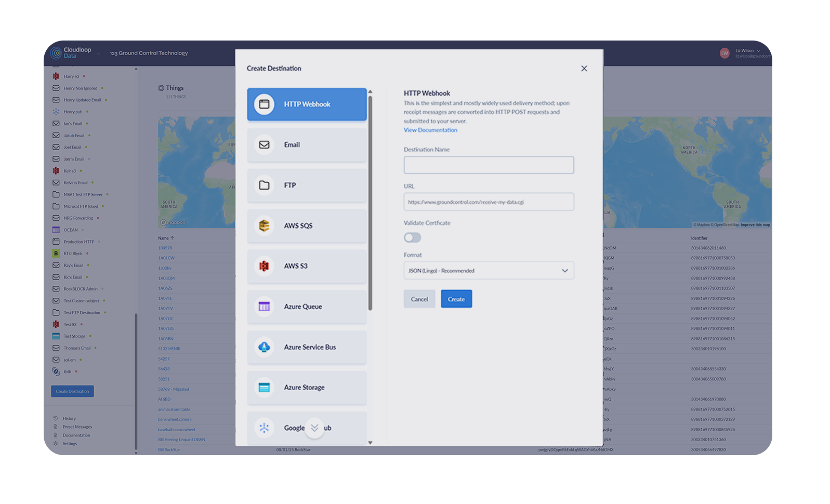Click the Cloudloop Data logo
Image resolution: width=830 pixels, height=504 pixels.
point(71,53)
